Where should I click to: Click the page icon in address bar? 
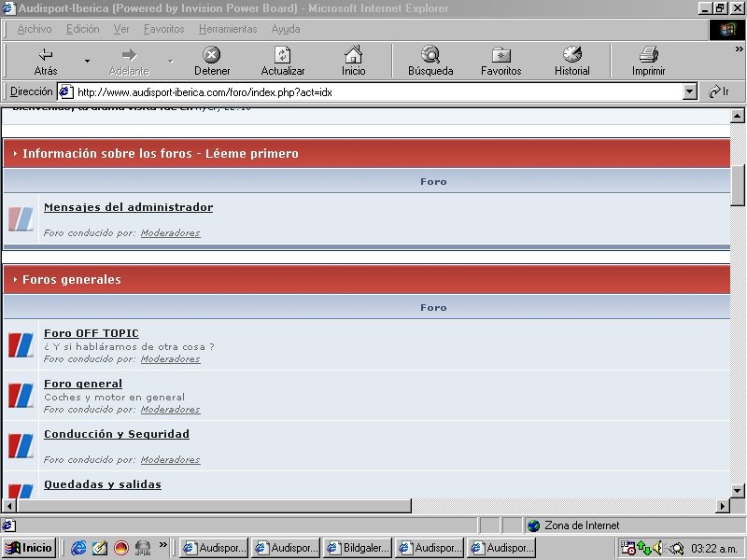(x=65, y=91)
